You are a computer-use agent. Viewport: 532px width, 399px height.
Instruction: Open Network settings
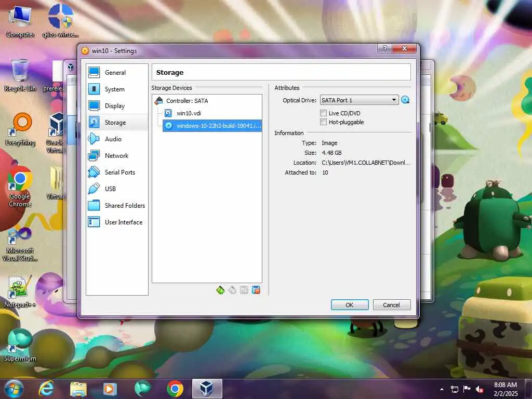(117, 155)
